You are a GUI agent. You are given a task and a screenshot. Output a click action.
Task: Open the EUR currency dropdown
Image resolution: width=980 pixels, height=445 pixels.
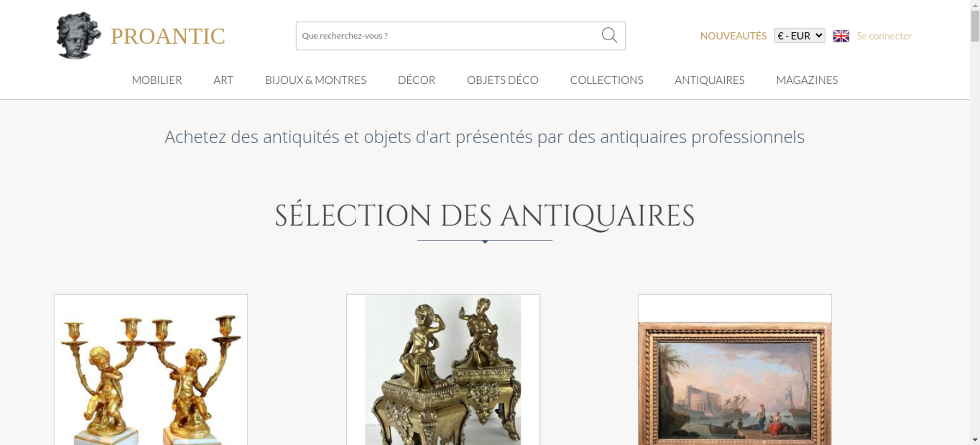coord(800,36)
